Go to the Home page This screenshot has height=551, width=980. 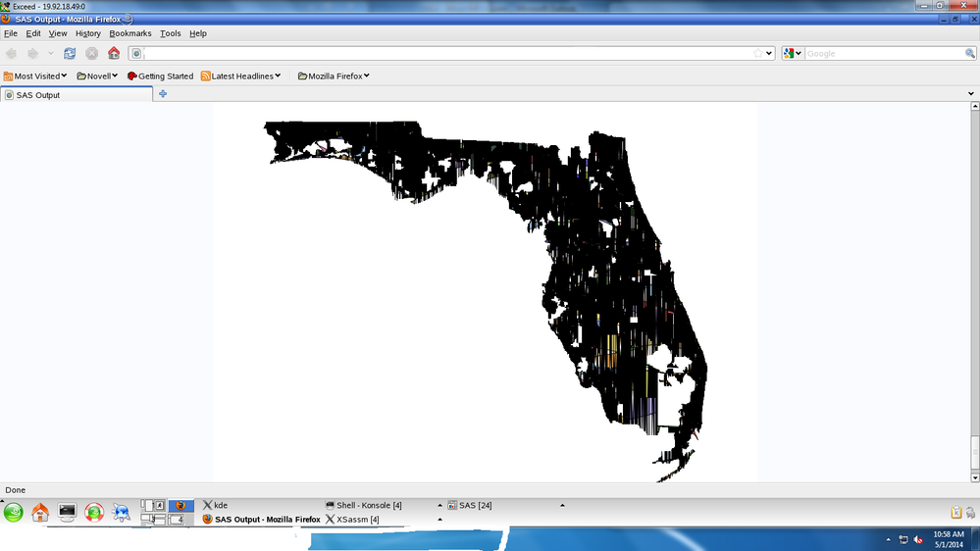pyautogui.click(x=114, y=53)
